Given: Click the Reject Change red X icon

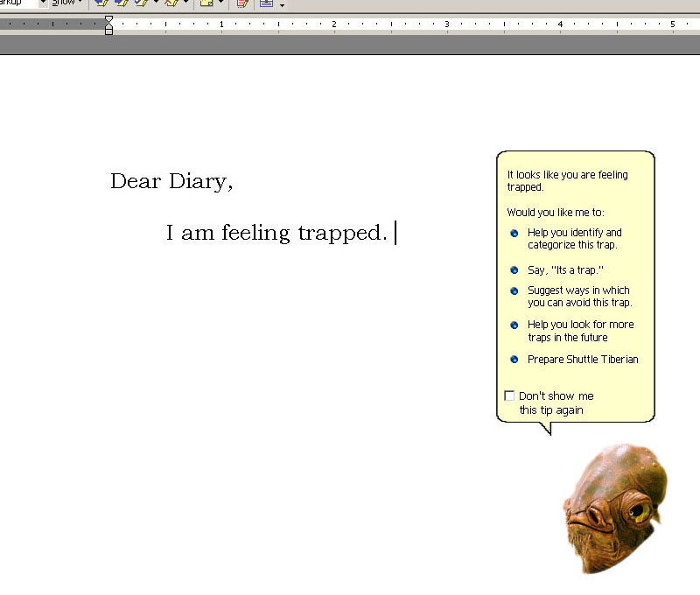Looking at the screenshot, I should coord(171,3).
